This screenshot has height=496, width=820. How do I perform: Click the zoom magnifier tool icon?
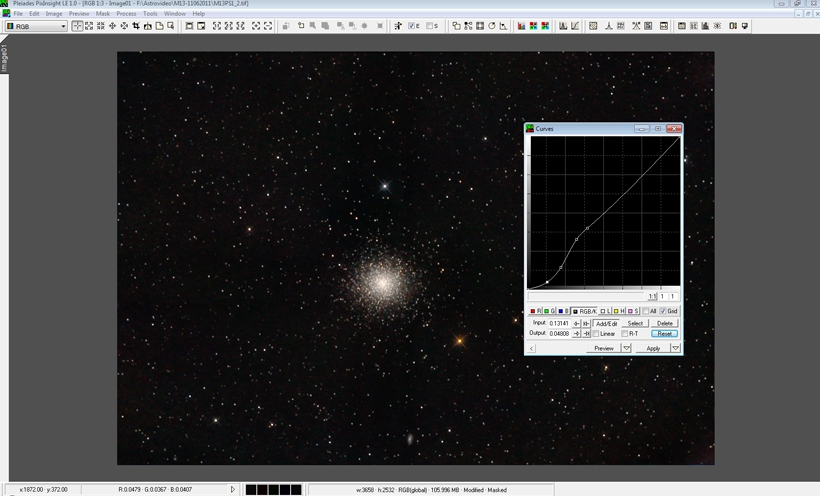(171, 26)
